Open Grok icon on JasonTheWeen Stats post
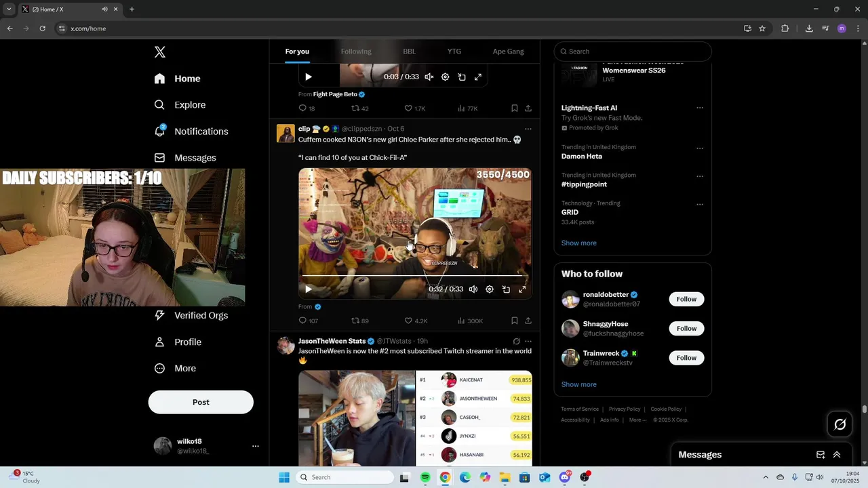 pyautogui.click(x=517, y=342)
